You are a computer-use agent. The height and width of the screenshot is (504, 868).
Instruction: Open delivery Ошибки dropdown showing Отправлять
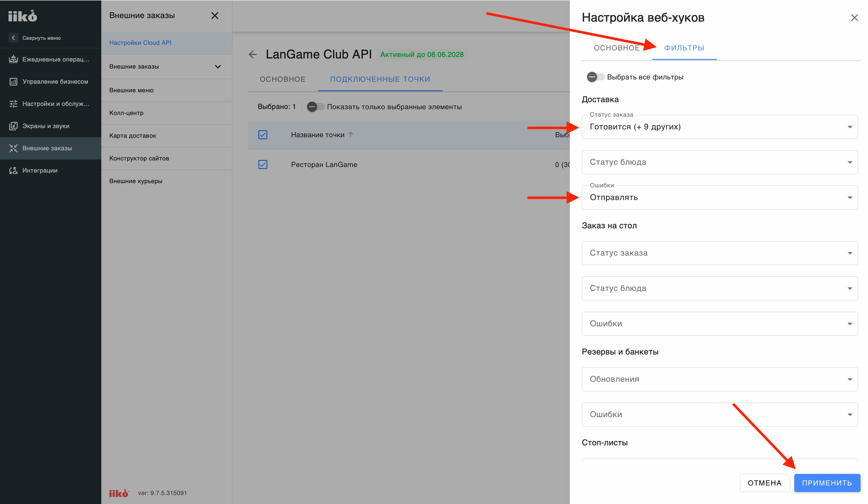[x=719, y=197]
